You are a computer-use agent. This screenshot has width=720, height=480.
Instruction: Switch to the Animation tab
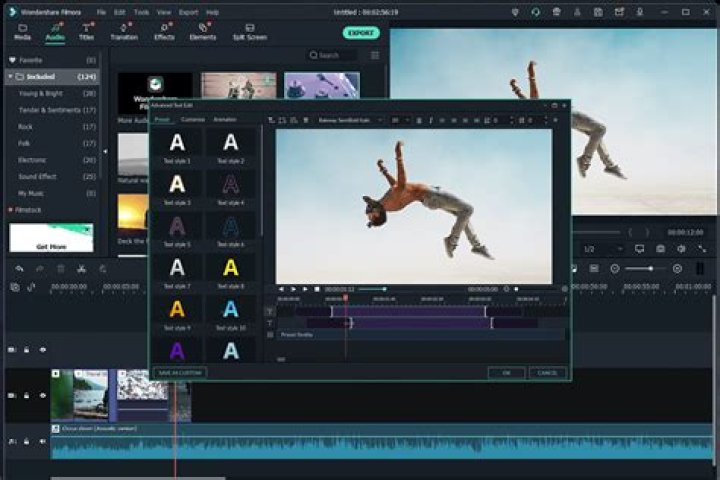[x=225, y=119]
